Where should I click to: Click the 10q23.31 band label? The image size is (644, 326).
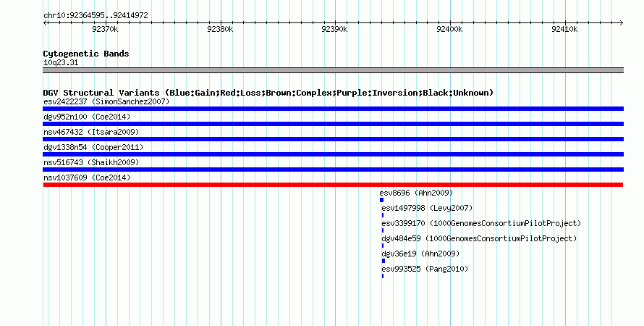pos(61,62)
